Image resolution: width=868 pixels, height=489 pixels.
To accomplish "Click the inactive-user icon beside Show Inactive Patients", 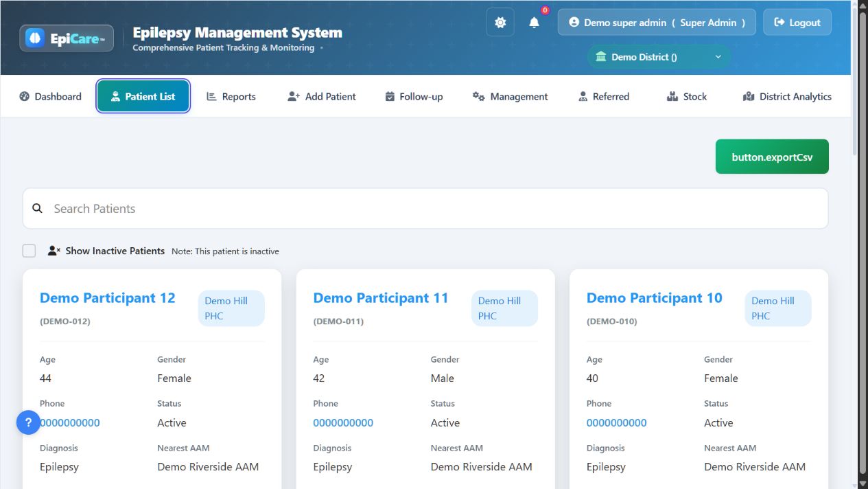I will coord(54,251).
